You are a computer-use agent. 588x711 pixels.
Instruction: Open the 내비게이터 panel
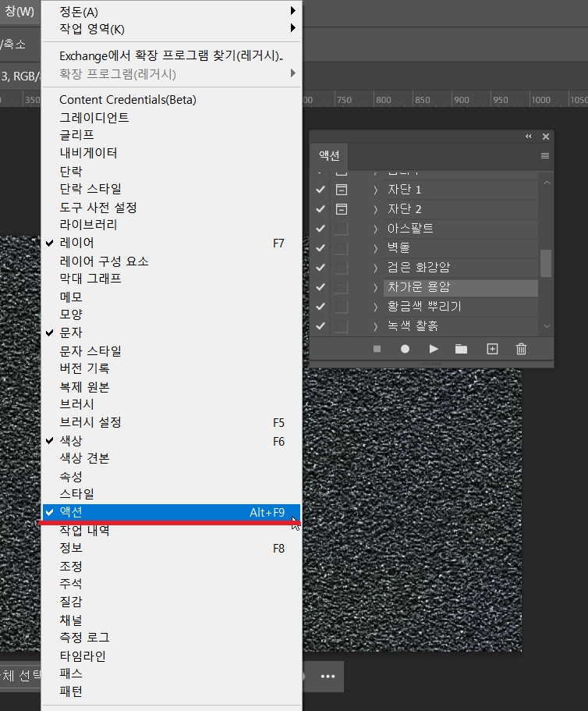pyautogui.click(x=172, y=153)
